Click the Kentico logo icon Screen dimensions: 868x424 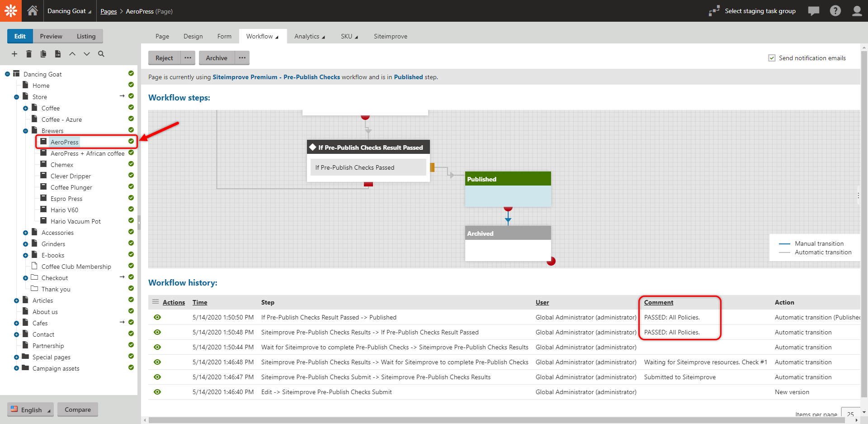coord(11,11)
